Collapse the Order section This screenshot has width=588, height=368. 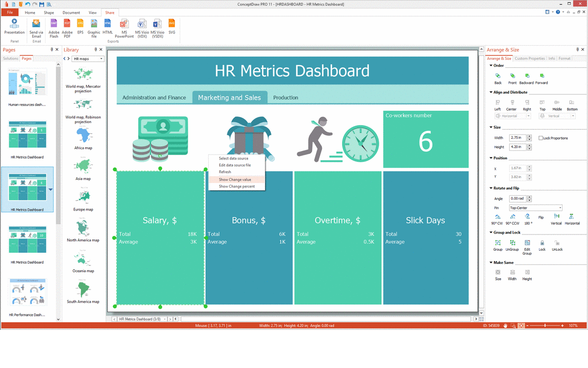coord(491,65)
